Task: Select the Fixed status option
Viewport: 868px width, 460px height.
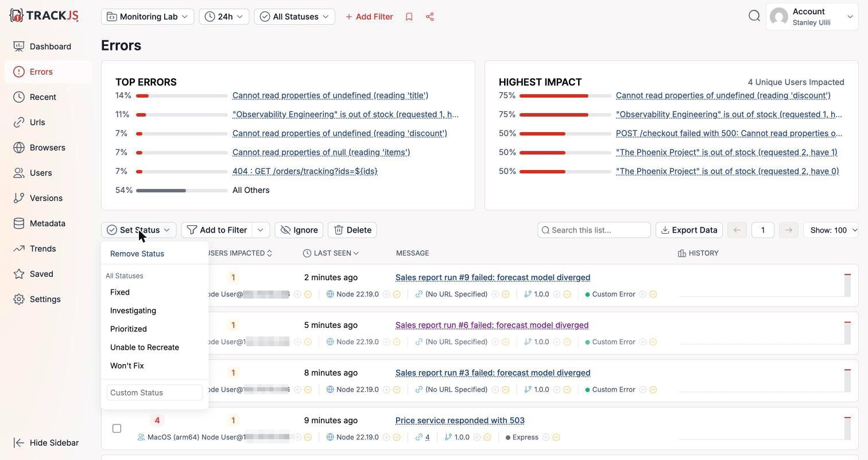Action: (x=120, y=292)
